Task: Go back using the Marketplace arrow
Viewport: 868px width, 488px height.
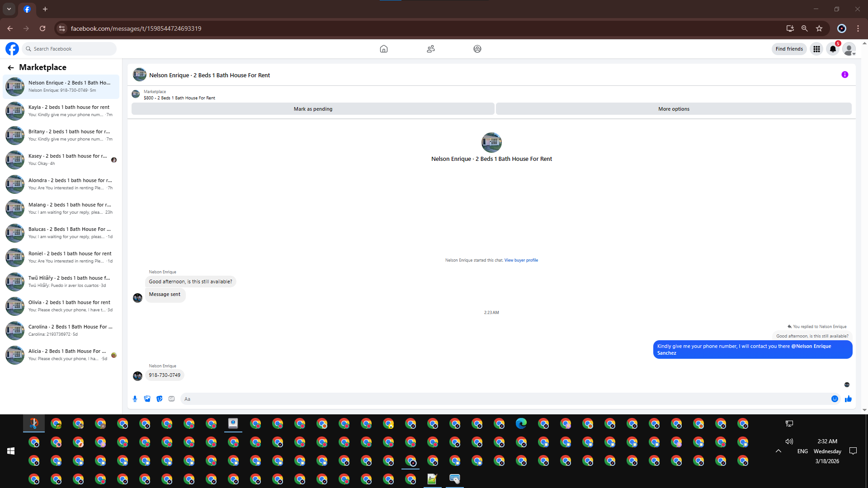Action: click(11, 67)
